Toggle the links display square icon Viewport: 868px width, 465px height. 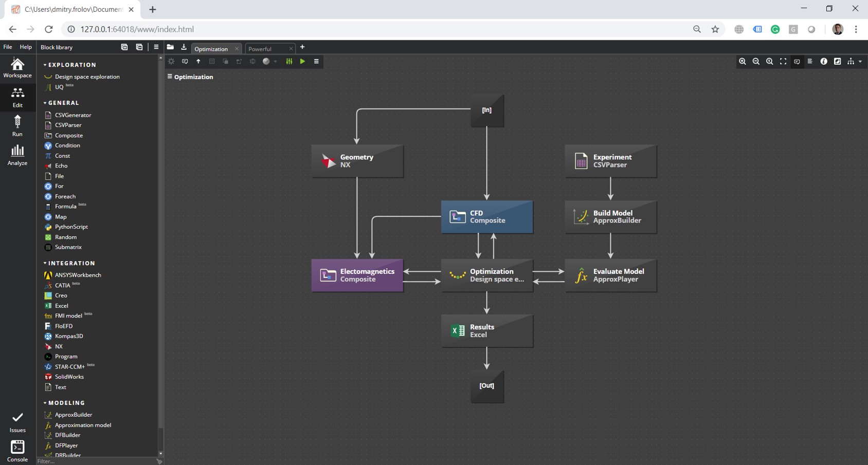coord(838,62)
